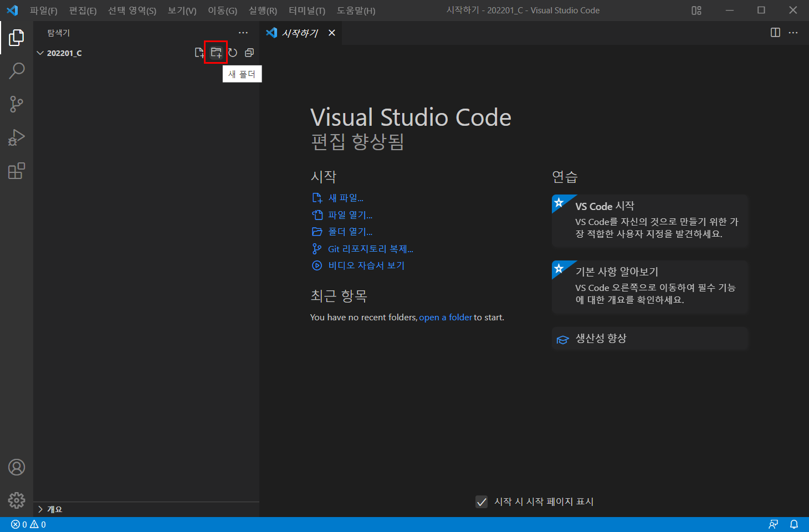Open editor more actions ellipsis
Image resolution: width=809 pixels, height=532 pixels.
pos(793,33)
